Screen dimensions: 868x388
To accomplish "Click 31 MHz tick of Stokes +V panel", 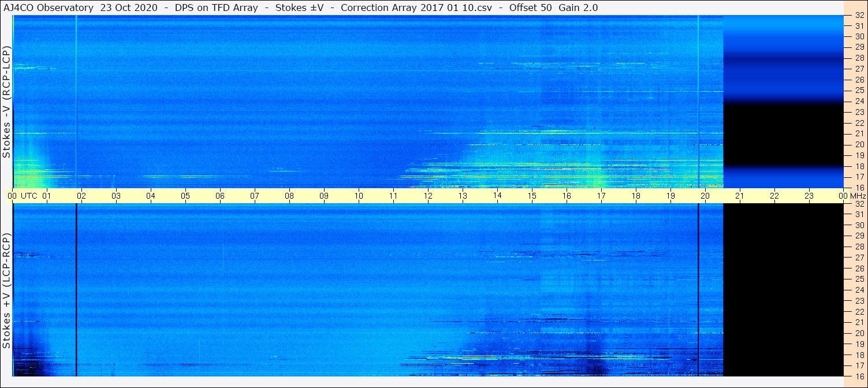I will pyautogui.click(x=859, y=214).
